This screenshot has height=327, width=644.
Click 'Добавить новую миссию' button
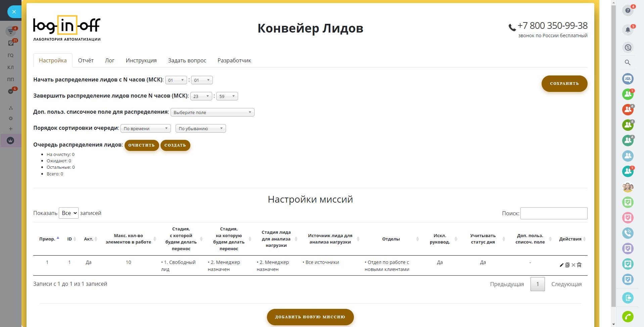(x=310, y=317)
